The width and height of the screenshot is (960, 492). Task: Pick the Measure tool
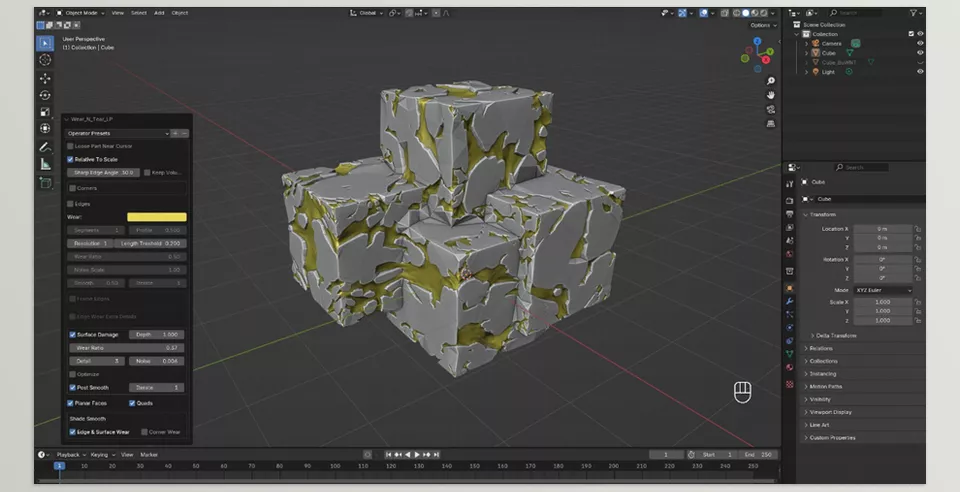45,164
